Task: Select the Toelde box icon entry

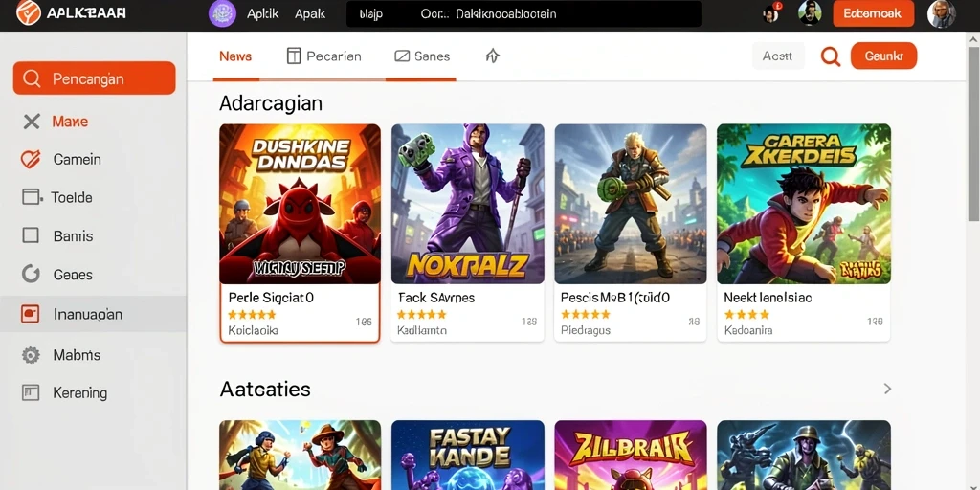Action: 32,197
